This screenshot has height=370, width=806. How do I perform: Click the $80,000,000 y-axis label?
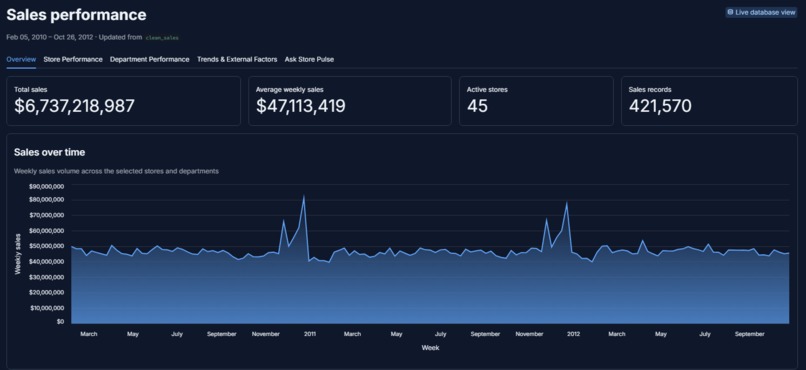(46, 200)
